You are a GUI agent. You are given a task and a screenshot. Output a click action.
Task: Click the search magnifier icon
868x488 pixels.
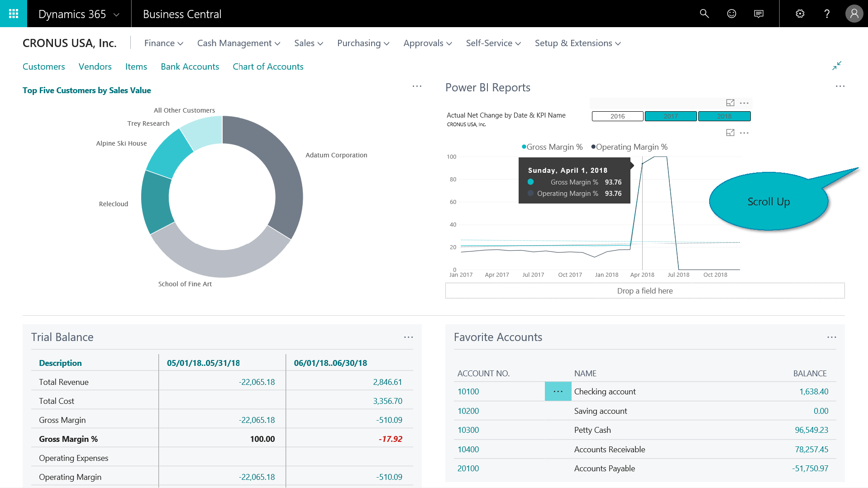coord(704,14)
